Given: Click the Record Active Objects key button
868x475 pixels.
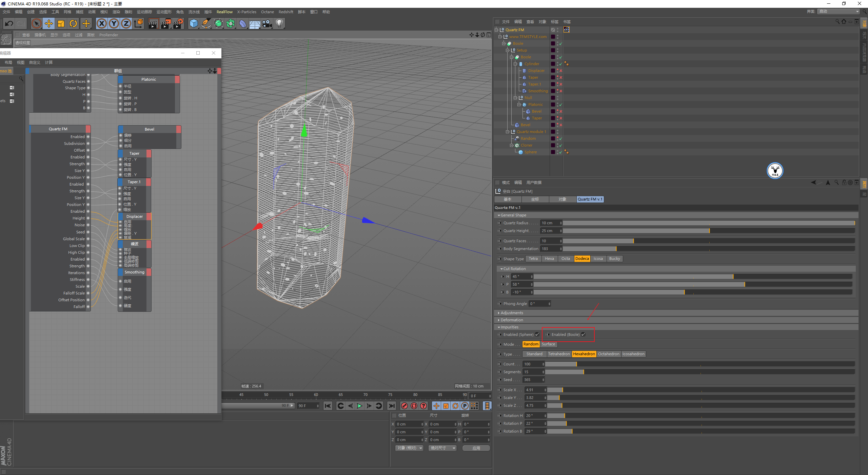Looking at the screenshot, I should pyautogui.click(x=404, y=406).
